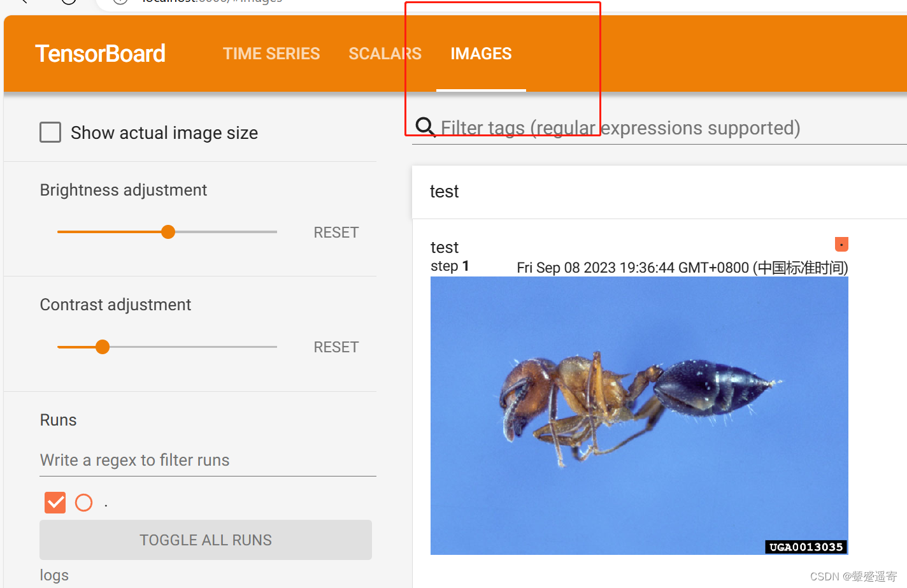Screen dimensions: 907x588
Task: Click the Fri Sep 08 2023 timestamp
Action: point(682,268)
